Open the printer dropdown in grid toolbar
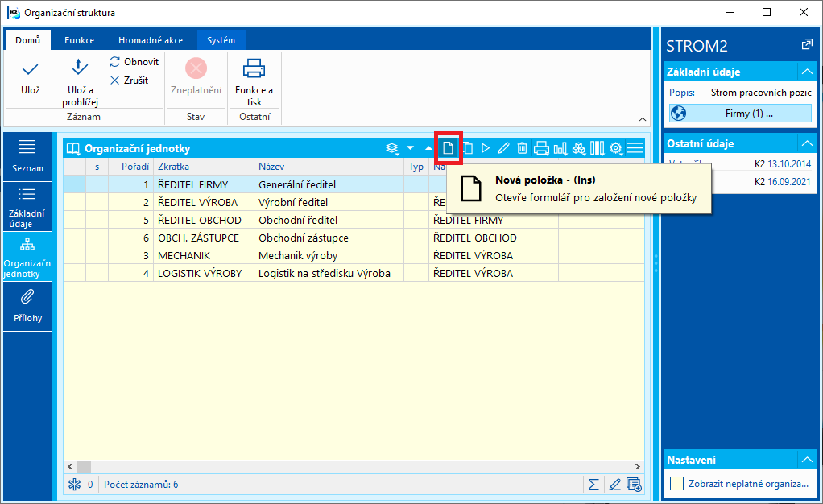This screenshot has height=504, width=823. (x=541, y=149)
